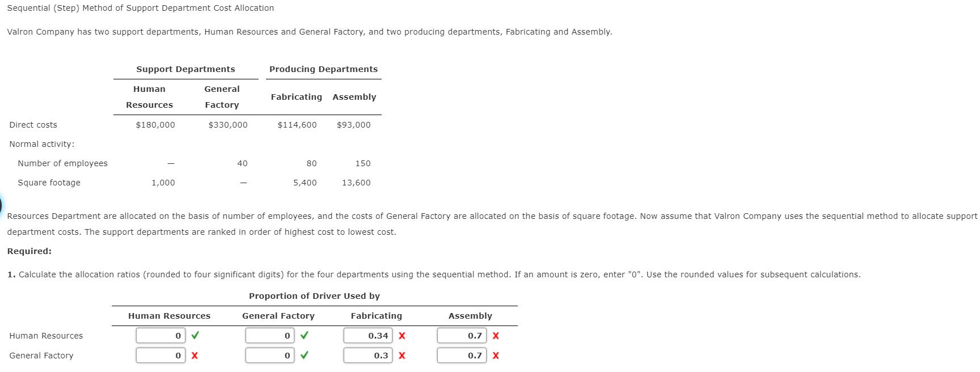Screen dimensions: 980x372
Task: Click the green checkmark in General Factory column, HR row
Action: click(305, 335)
